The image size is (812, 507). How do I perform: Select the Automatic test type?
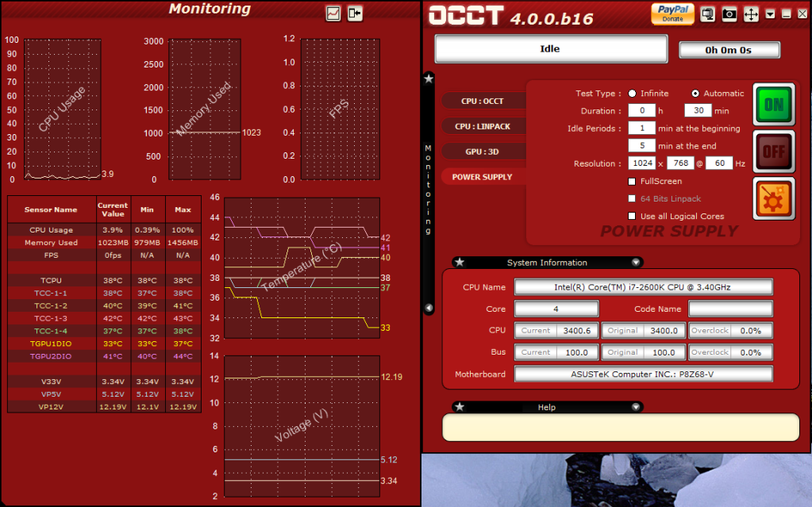(695, 93)
